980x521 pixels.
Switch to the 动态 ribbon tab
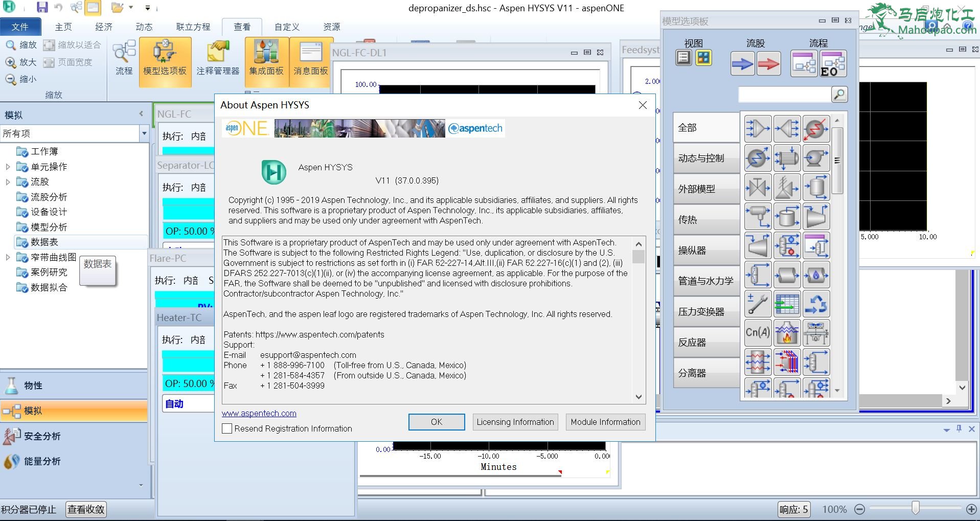click(144, 27)
